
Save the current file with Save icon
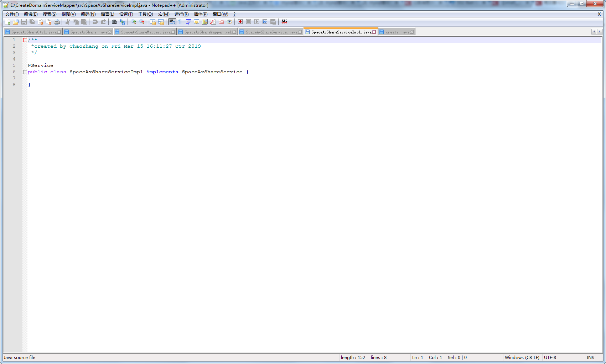(x=24, y=22)
